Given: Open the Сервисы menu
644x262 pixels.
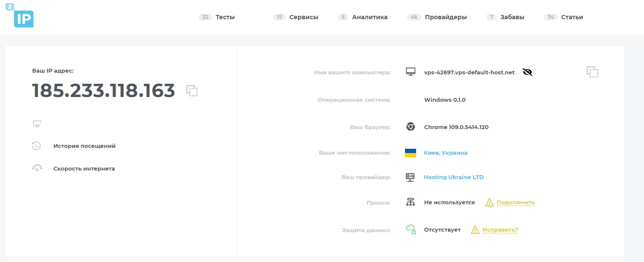Looking at the screenshot, I should click(x=304, y=17).
